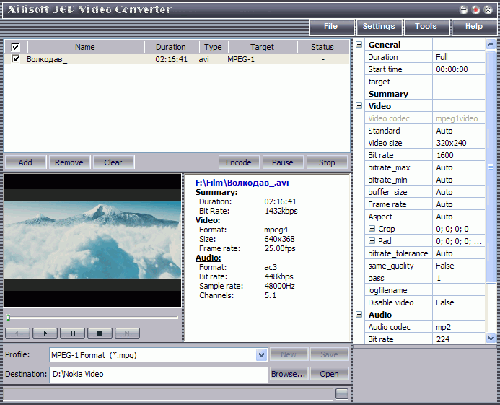Click the Open destination button
This screenshot has width=500, height=405.
(x=329, y=374)
